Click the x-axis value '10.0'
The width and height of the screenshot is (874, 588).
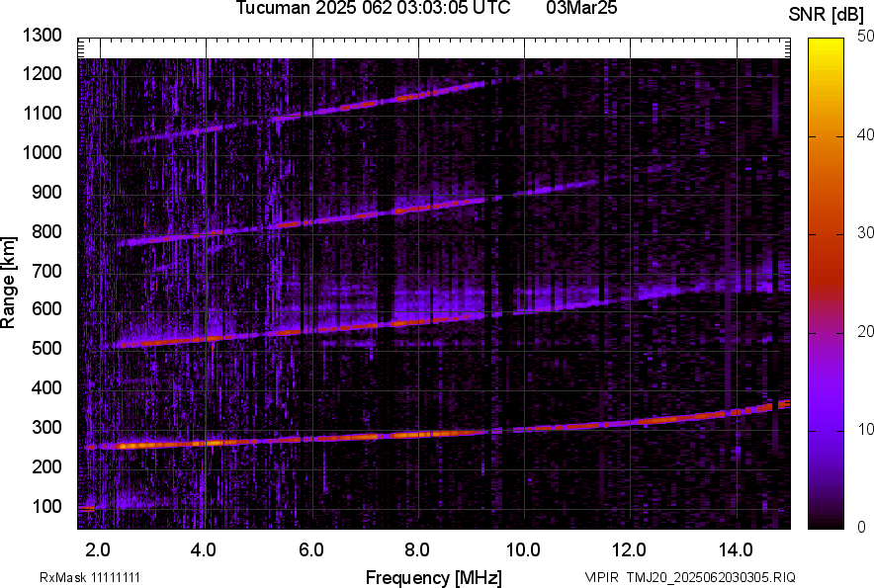523,550
